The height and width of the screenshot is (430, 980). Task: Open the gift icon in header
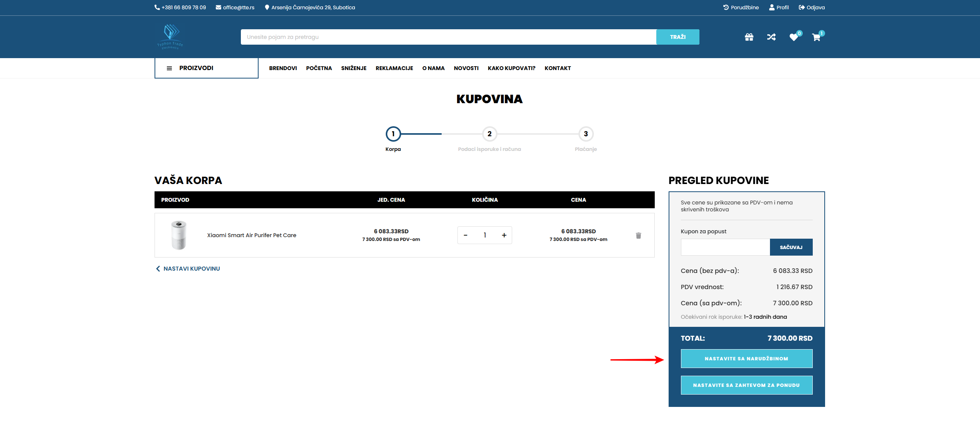pyautogui.click(x=749, y=37)
